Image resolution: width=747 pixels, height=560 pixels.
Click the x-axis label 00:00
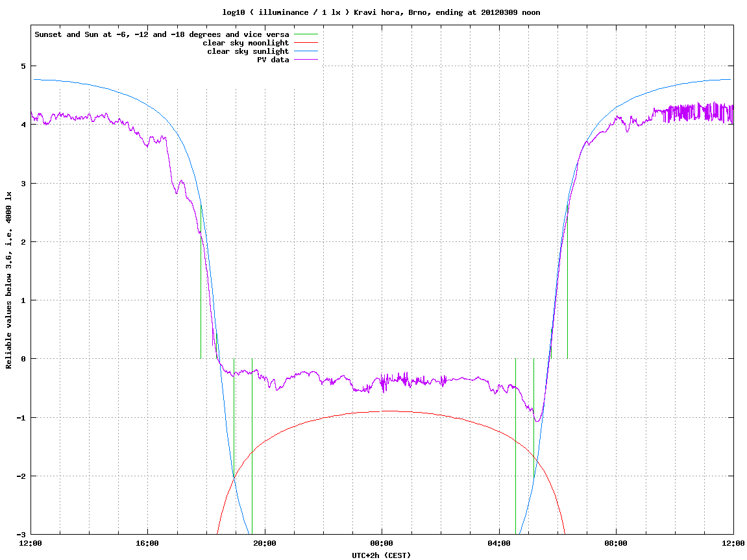382,543
